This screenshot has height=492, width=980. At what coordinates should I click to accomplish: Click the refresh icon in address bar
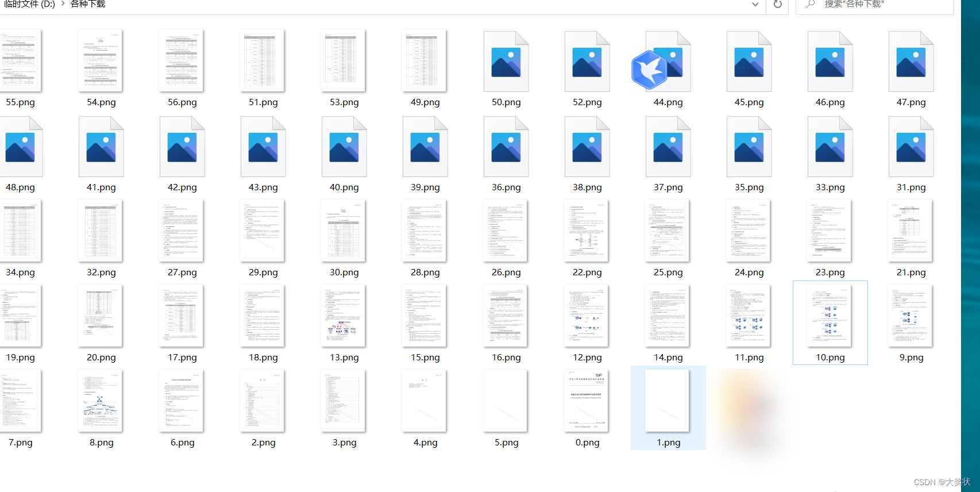tap(778, 4)
